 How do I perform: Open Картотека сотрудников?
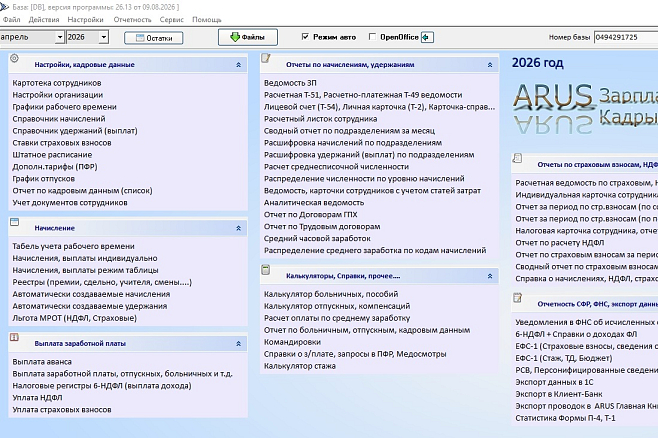pyautogui.click(x=57, y=83)
